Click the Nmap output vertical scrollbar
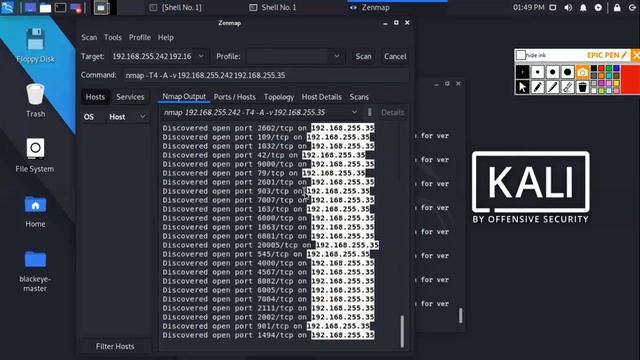Screen dimensions: 640x360 [x=402, y=331]
